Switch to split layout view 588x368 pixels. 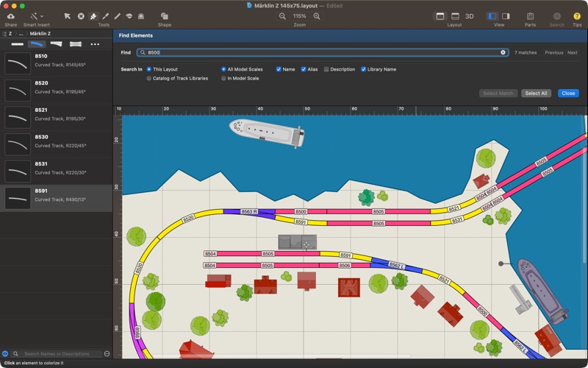455,16
